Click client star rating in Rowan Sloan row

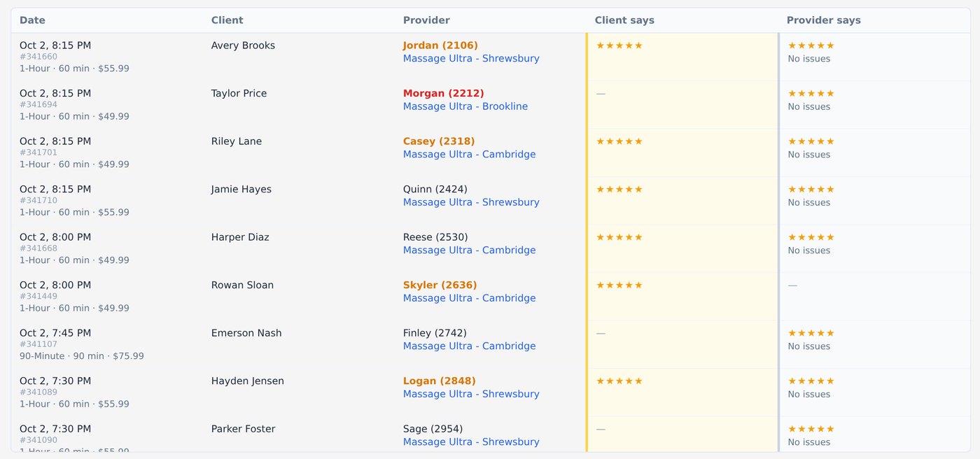pos(619,285)
